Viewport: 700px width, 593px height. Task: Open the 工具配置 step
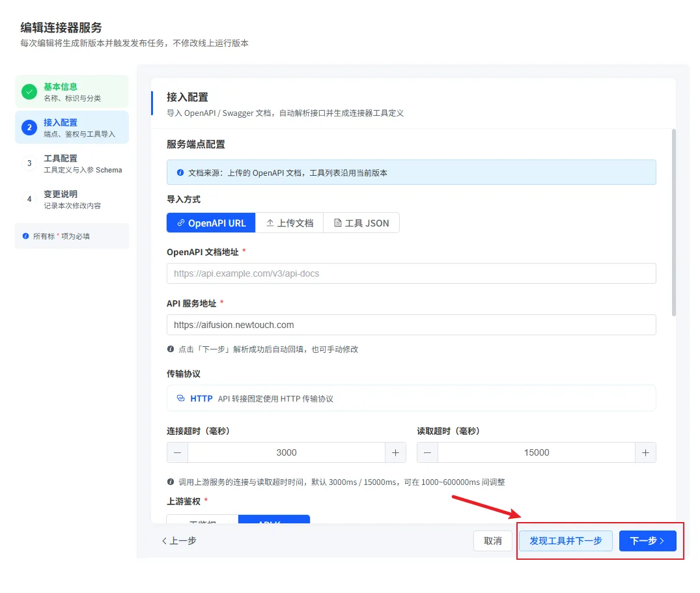tap(72, 164)
